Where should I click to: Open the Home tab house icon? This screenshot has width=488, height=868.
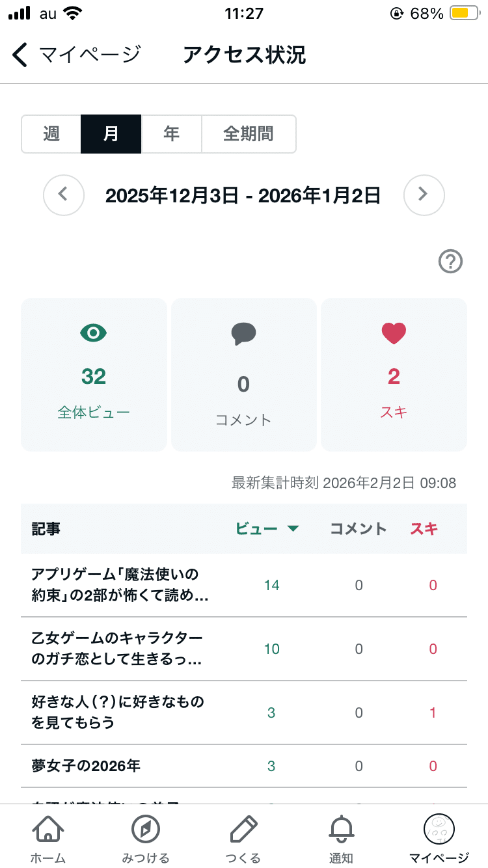(48, 830)
